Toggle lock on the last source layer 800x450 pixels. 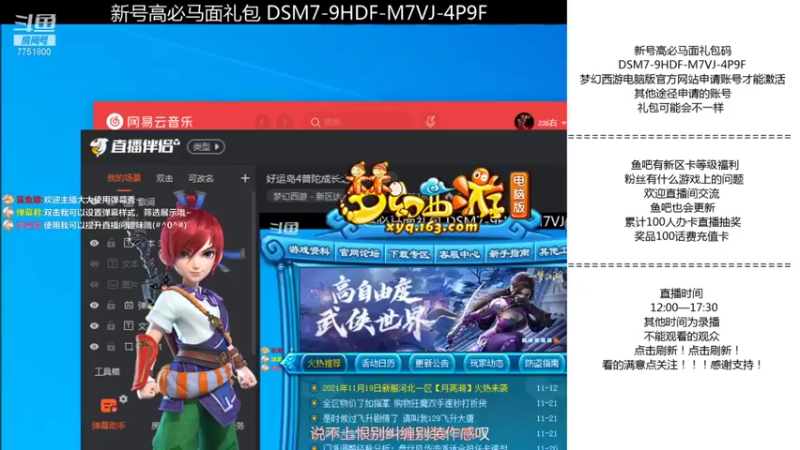coord(111,346)
